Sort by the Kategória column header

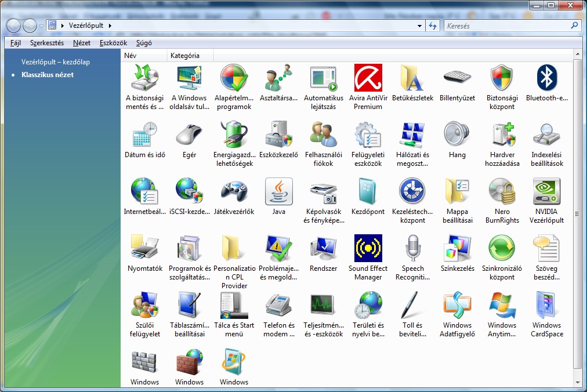tap(190, 56)
